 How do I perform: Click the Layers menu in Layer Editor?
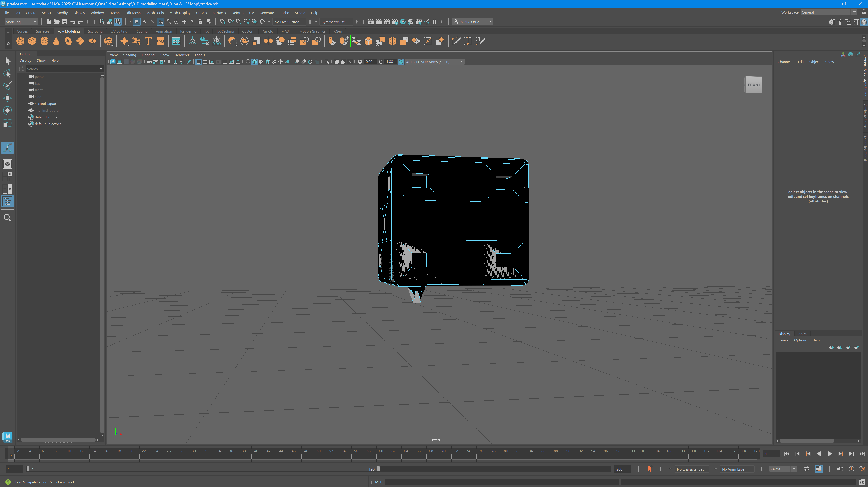783,340
